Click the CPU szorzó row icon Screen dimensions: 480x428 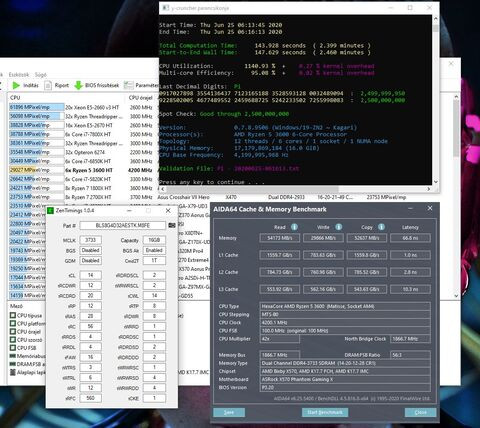tap(13, 340)
